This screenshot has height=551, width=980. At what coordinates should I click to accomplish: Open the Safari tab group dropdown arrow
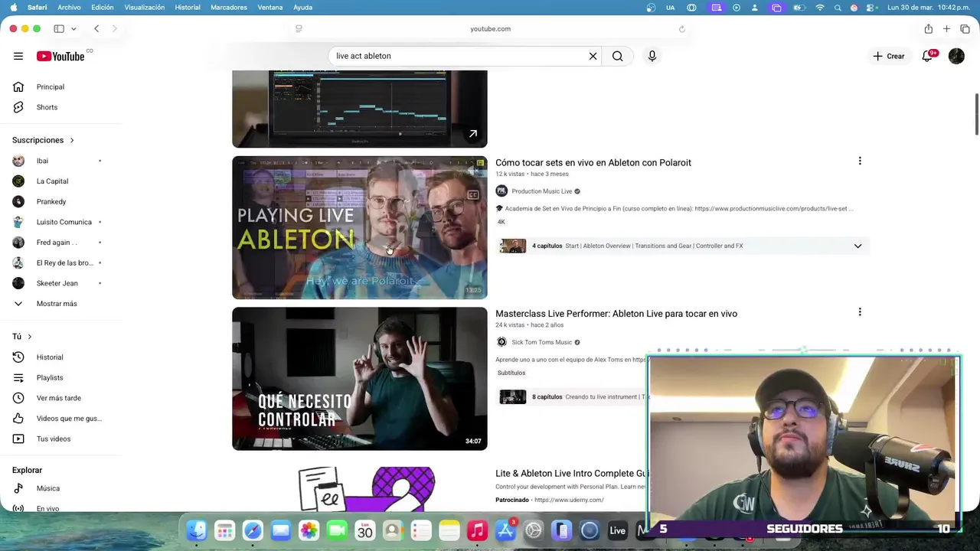point(73,29)
